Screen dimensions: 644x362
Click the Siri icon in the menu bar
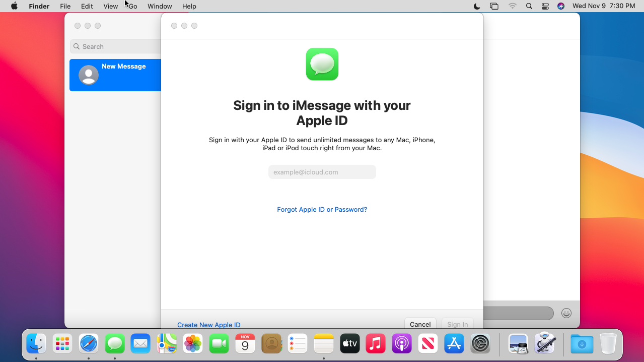[561, 6]
